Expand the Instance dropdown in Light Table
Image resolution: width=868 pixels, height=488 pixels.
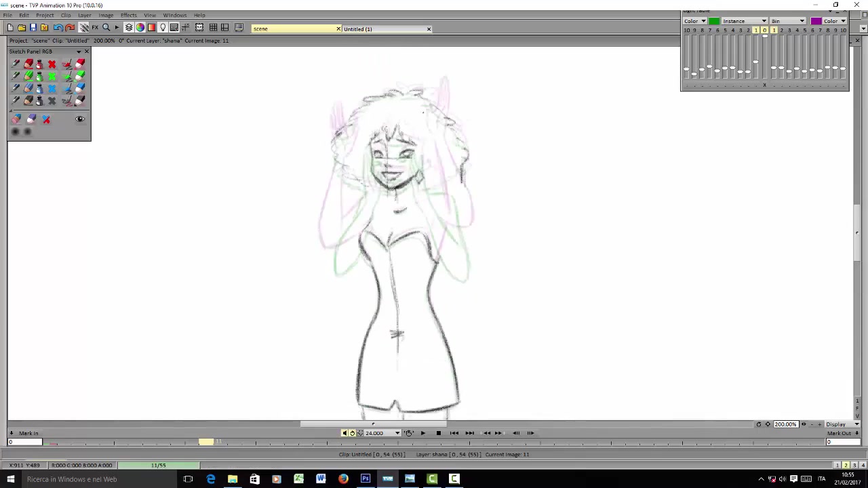(745, 21)
